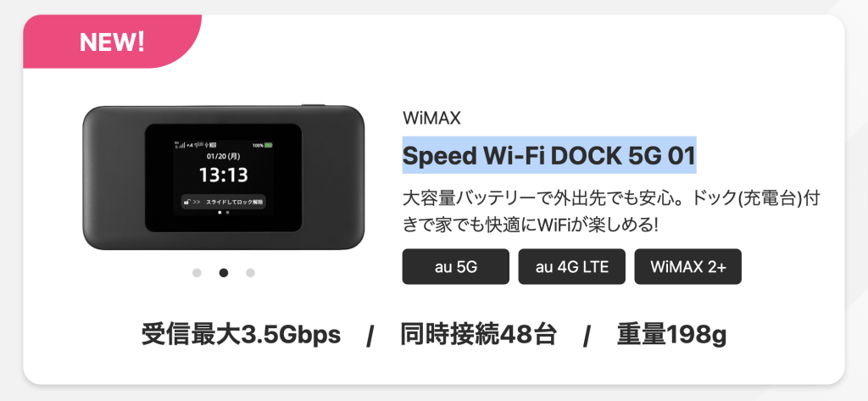Viewport: 868px width, 401px height.
Task: Click the WiMAX 2+ tag
Action: click(687, 267)
